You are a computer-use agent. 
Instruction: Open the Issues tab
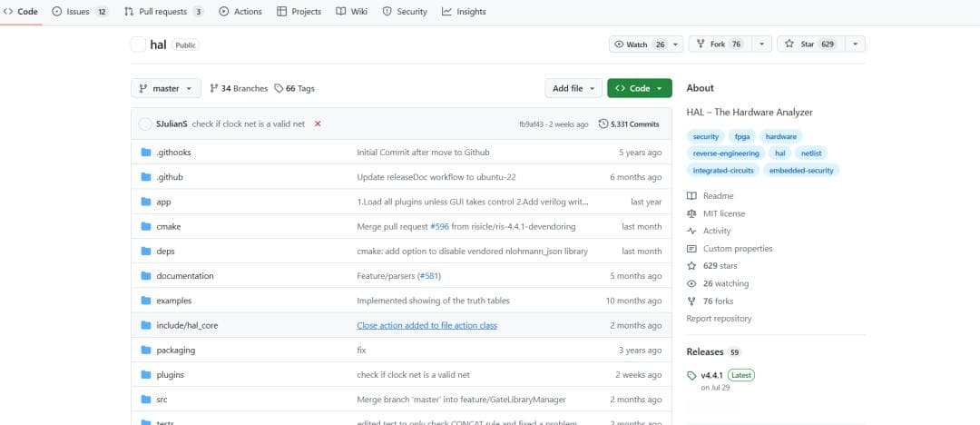pos(79,11)
